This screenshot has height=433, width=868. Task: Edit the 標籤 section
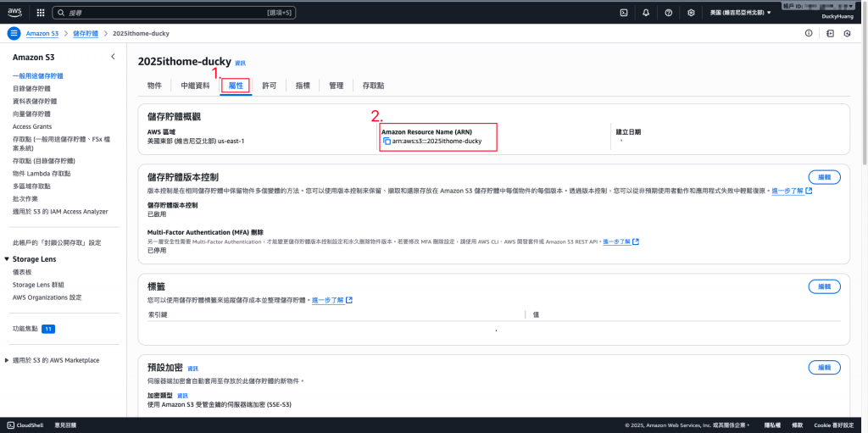[824, 286]
